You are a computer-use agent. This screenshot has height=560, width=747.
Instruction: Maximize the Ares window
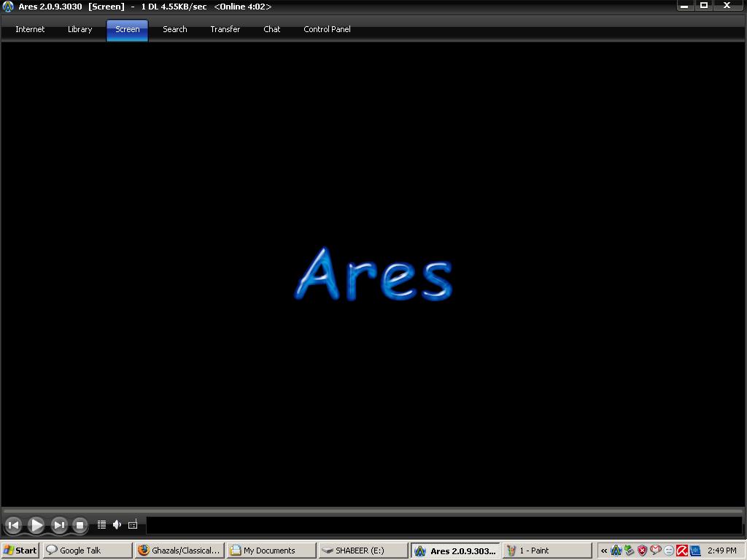[x=704, y=6]
